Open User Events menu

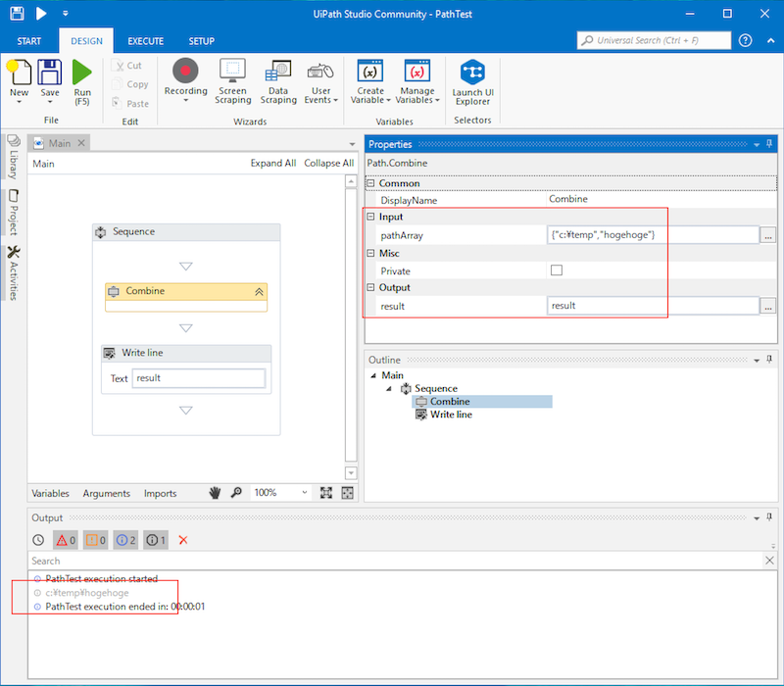tap(321, 83)
